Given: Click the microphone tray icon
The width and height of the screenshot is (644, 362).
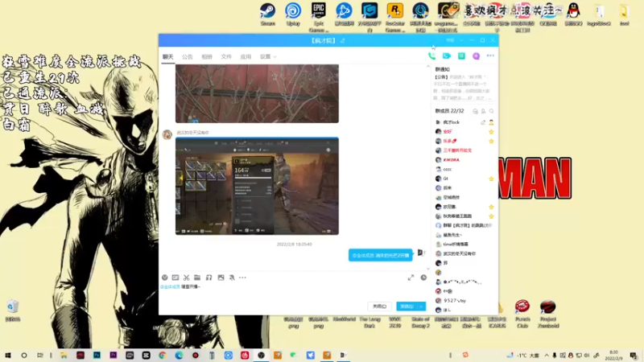Looking at the screenshot, I should point(555,356).
